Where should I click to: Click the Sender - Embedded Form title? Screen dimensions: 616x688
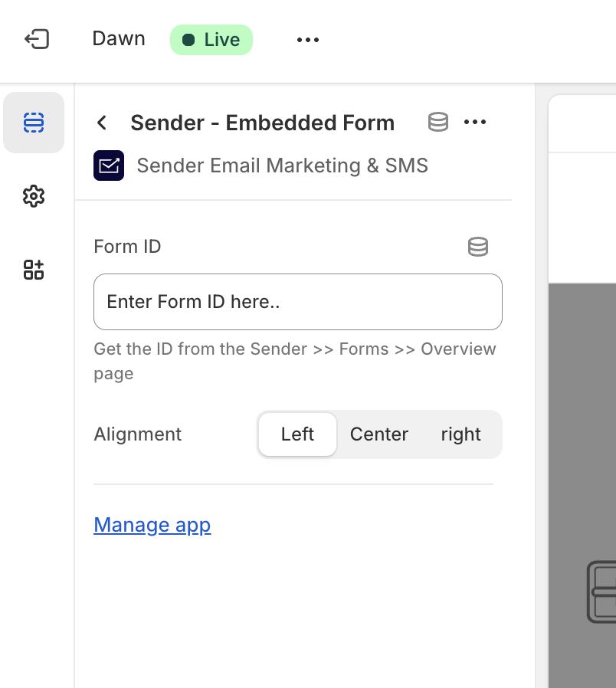click(x=262, y=123)
